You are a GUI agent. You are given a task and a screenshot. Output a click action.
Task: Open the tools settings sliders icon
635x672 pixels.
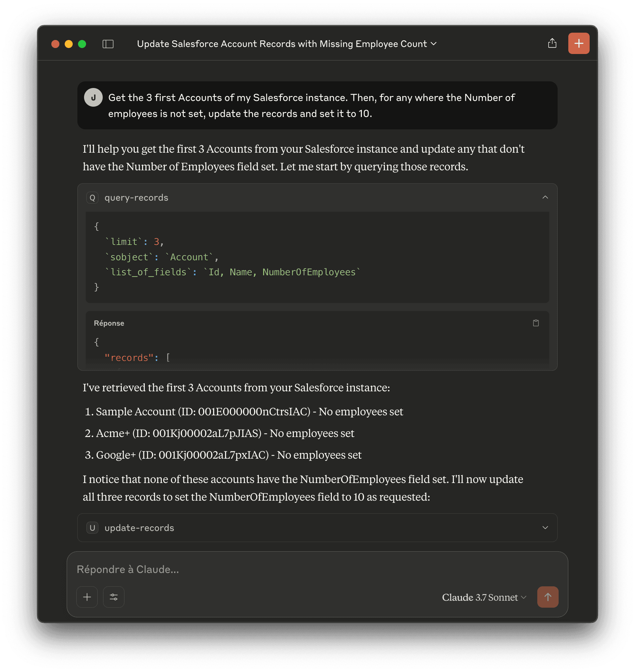[x=114, y=597]
